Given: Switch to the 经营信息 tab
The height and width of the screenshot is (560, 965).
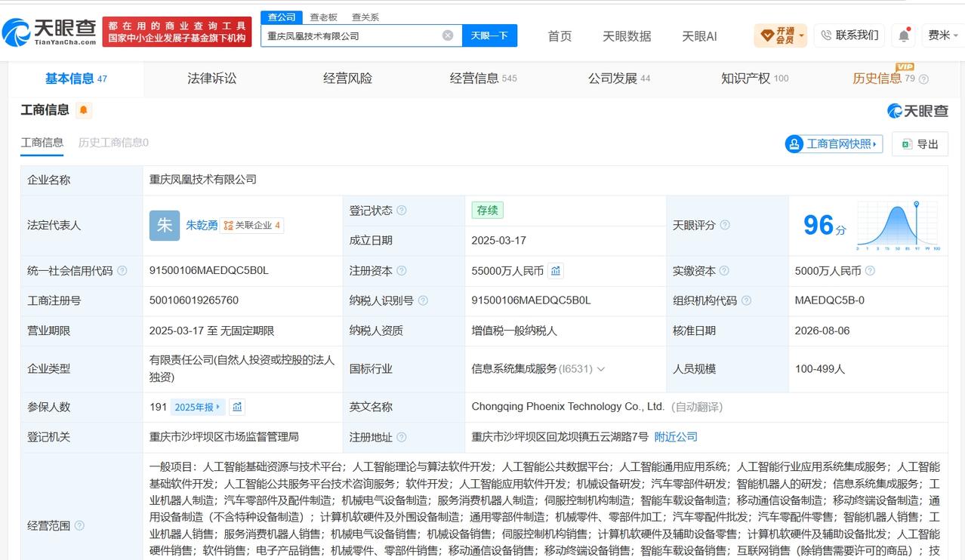Looking at the screenshot, I should pyautogui.click(x=483, y=78).
